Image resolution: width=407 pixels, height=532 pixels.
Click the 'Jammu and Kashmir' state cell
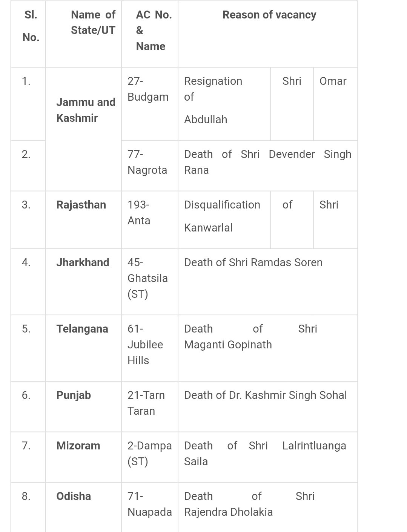(x=86, y=110)
